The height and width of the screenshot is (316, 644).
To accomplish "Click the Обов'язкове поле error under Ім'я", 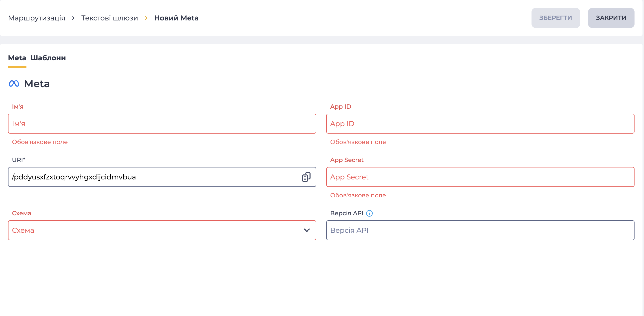I will 40,142.
